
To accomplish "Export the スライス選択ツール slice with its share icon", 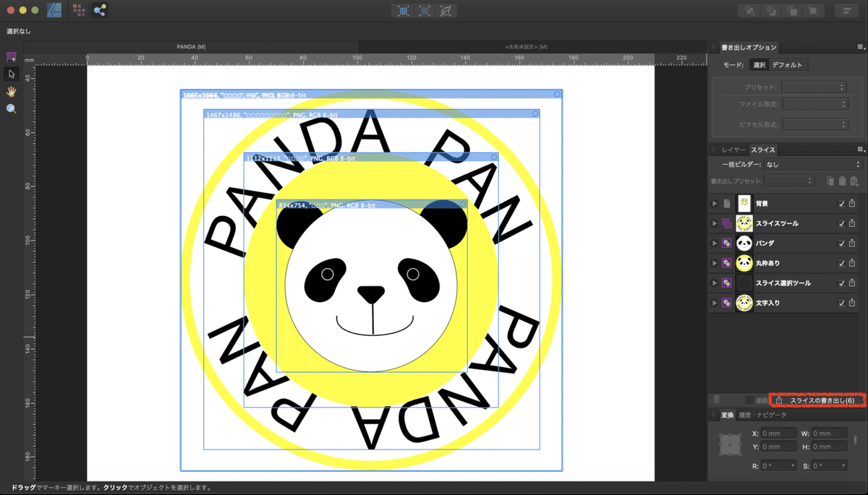I will 852,283.
